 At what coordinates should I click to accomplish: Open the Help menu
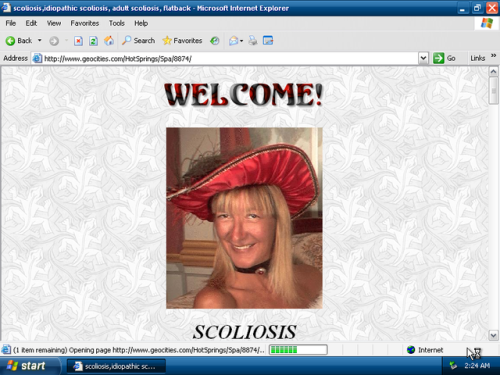pyautogui.click(x=141, y=23)
